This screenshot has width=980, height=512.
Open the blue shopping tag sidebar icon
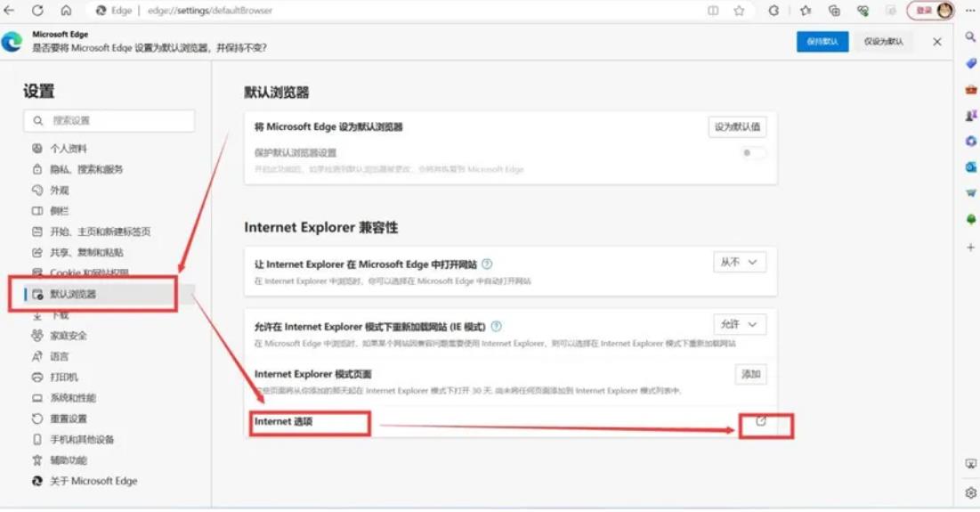click(x=970, y=63)
